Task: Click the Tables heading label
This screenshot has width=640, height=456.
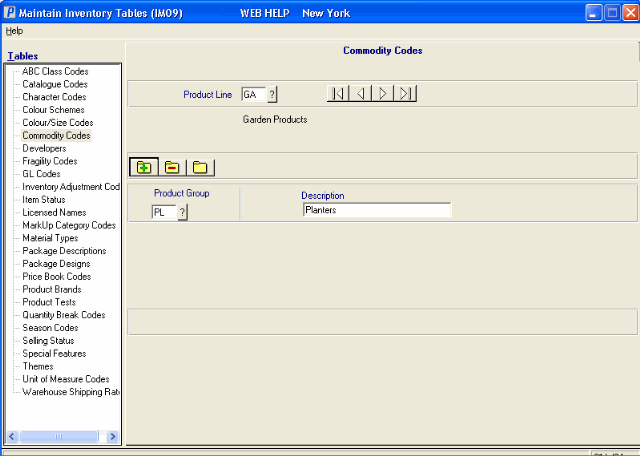Action: pyautogui.click(x=23, y=56)
